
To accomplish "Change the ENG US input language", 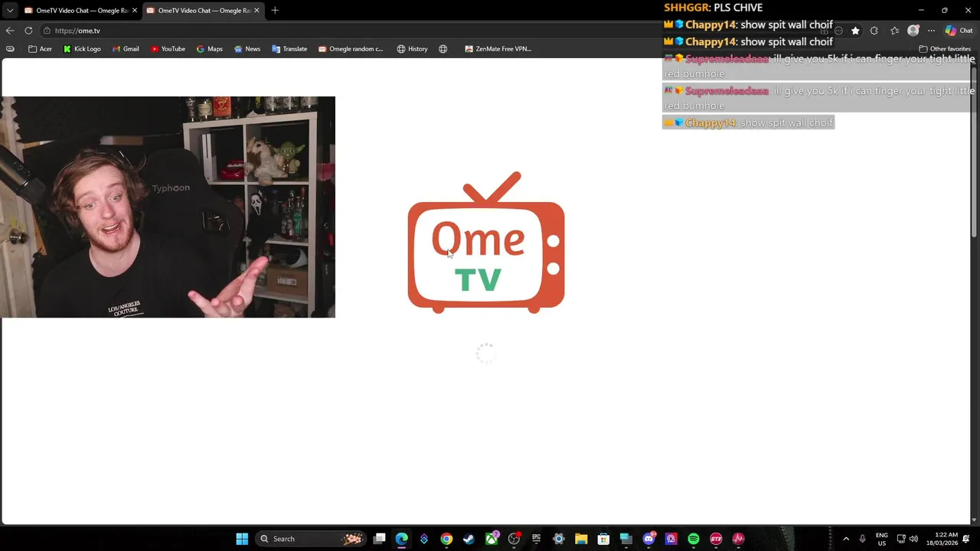I will [882, 539].
